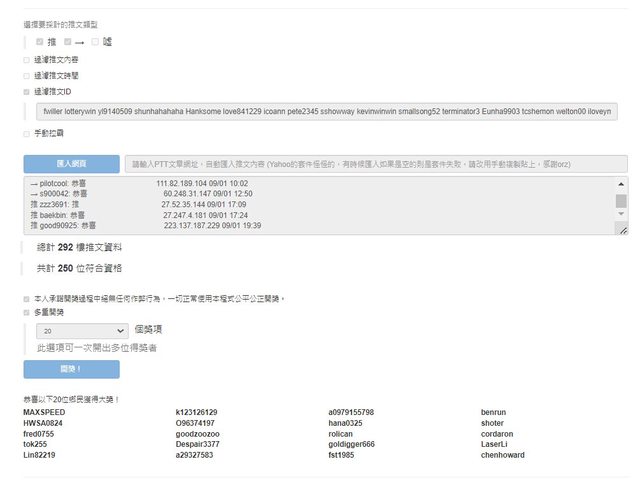
Task: Open the dropdown showing 20 prizes
Action: click(82, 329)
